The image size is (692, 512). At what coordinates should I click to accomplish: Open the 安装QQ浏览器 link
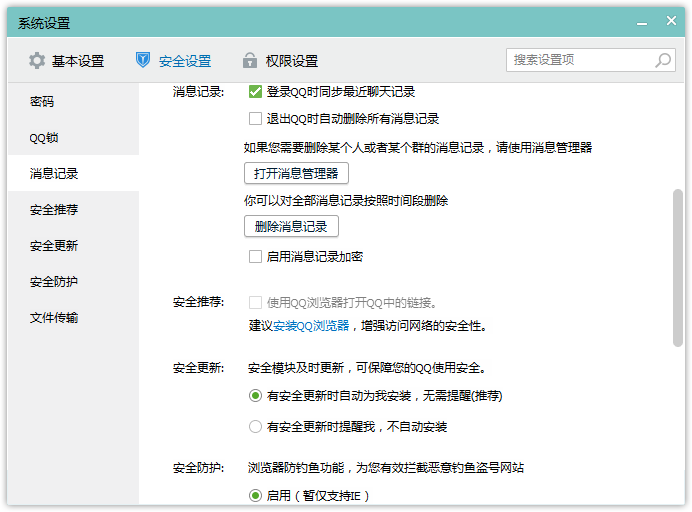pos(311,326)
